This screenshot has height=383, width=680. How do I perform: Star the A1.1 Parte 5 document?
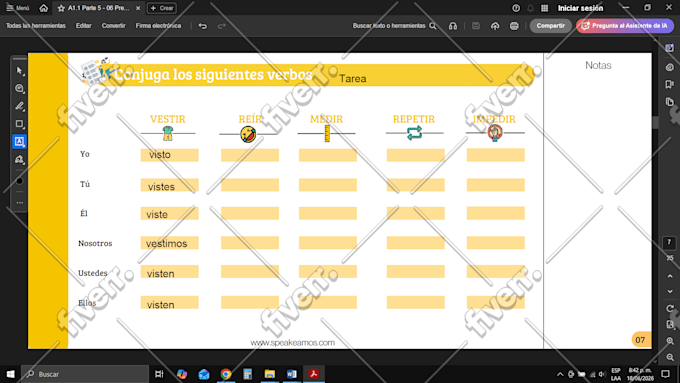click(61, 8)
